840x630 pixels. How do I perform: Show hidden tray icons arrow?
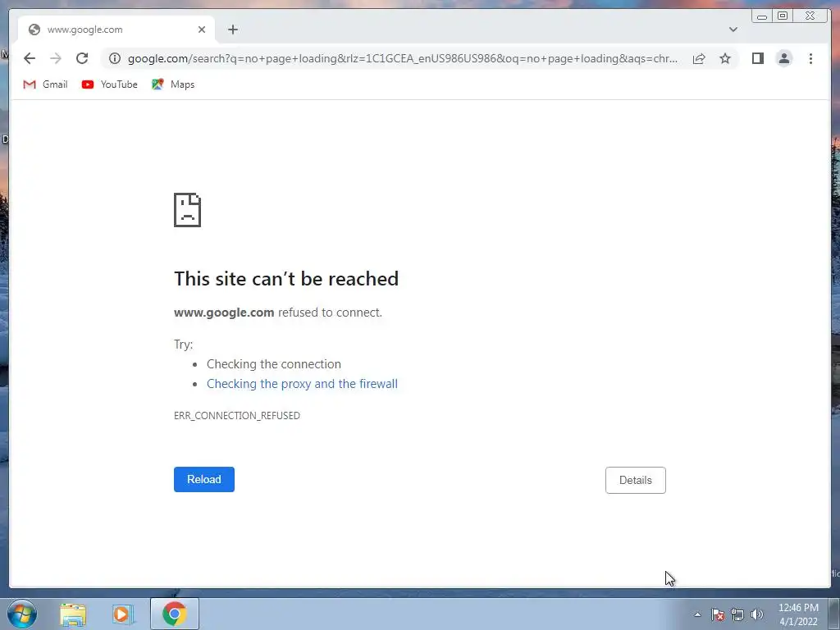(697, 614)
